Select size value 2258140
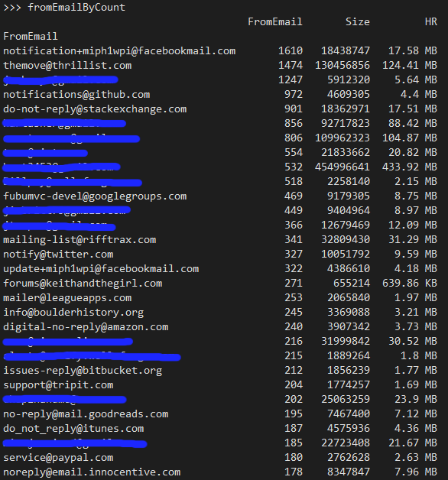The height and width of the screenshot is (480, 448). tap(349, 182)
